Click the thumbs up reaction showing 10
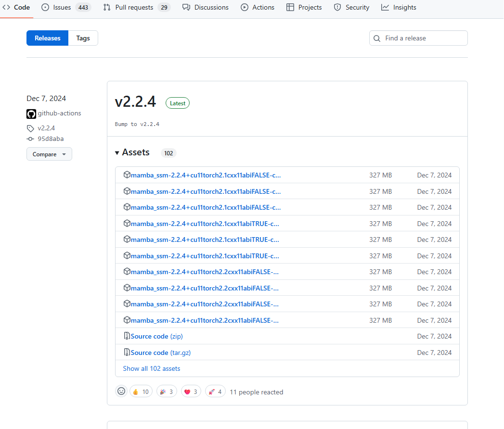 click(141, 391)
